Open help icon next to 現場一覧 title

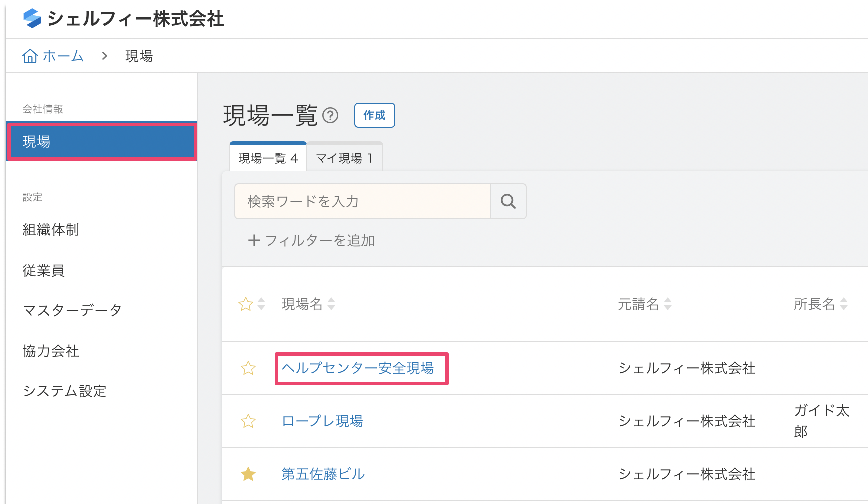[330, 116]
